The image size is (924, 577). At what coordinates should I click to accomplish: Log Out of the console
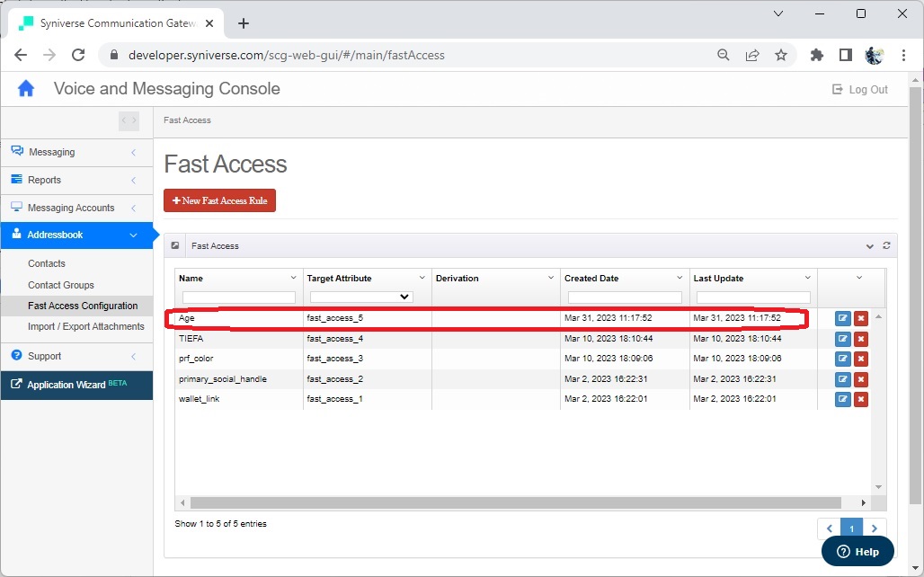860,90
